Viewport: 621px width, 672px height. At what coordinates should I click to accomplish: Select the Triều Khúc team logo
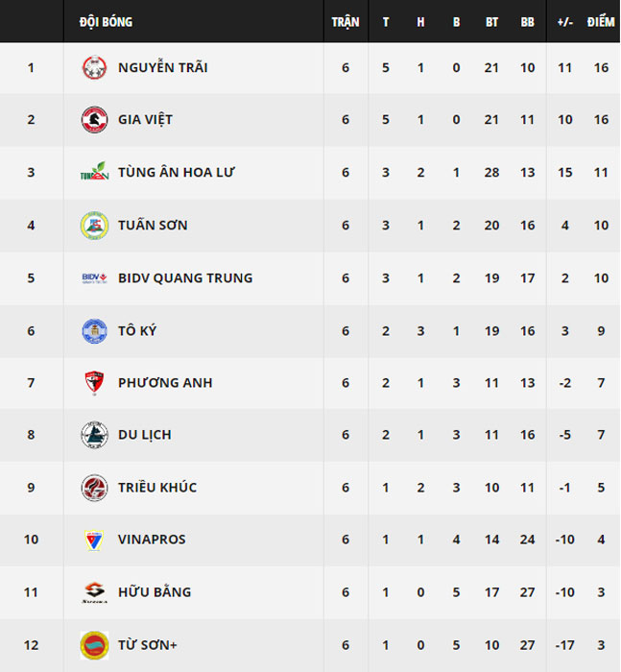click(x=94, y=488)
